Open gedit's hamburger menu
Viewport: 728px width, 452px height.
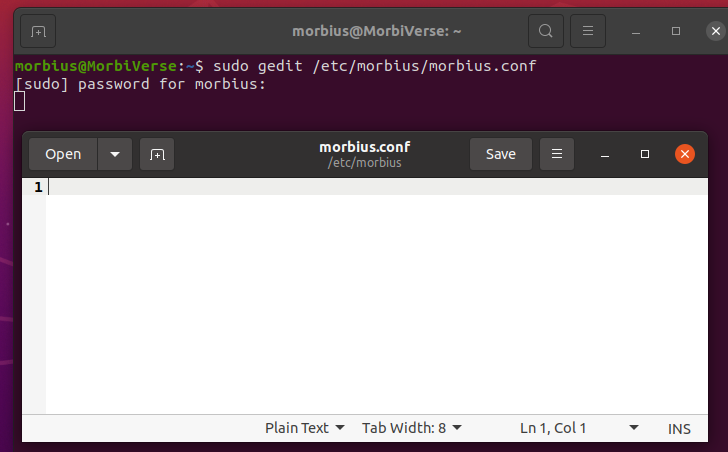point(557,154)
